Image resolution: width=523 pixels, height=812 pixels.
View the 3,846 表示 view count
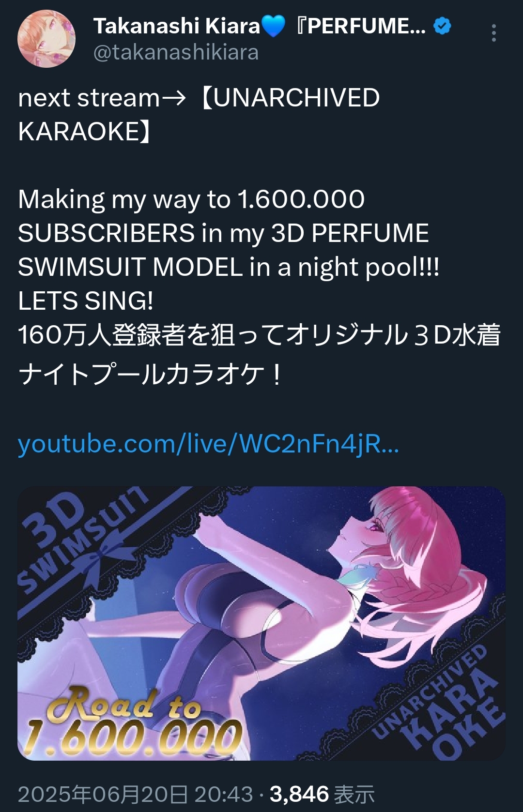coord(322,794)
